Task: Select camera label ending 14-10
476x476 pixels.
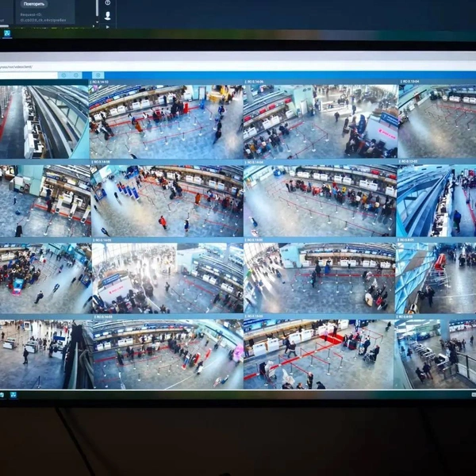Action: click(100, 82)
